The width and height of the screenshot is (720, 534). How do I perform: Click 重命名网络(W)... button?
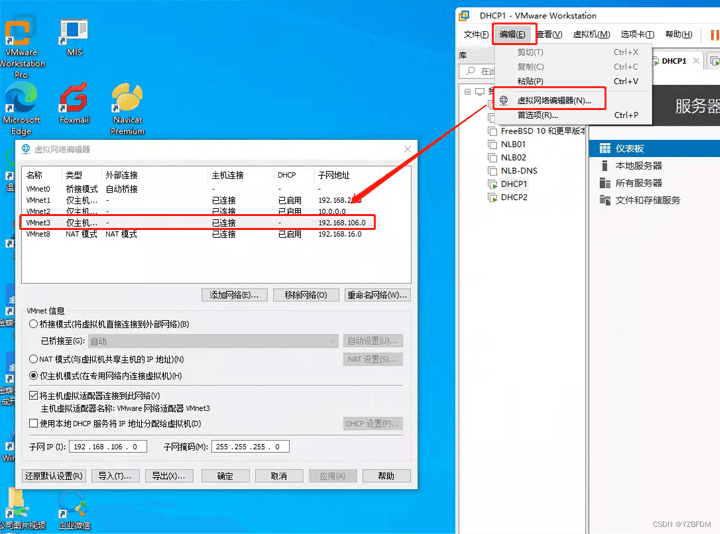click(x=377, y=295)
